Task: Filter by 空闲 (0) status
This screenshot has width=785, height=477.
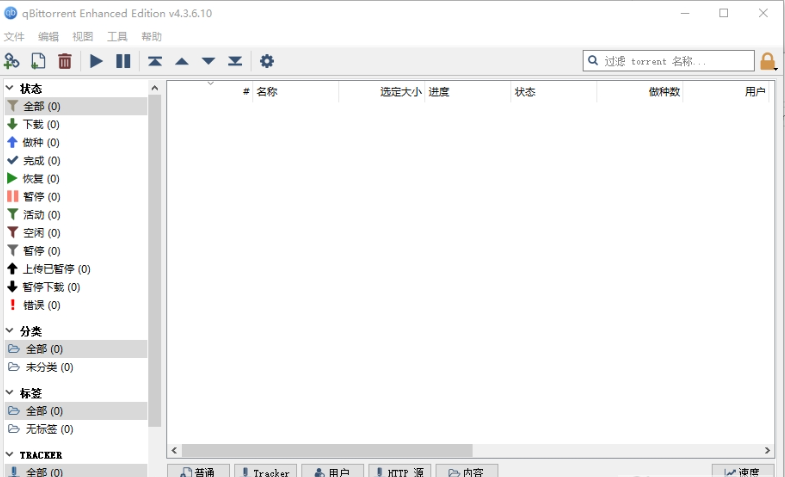Action: tap(76, 232)
